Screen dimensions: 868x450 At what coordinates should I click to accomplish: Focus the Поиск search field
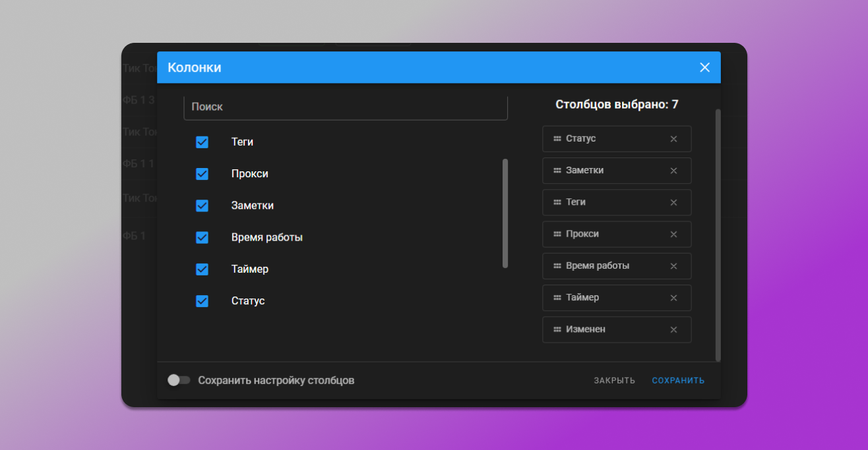(345, 107)
